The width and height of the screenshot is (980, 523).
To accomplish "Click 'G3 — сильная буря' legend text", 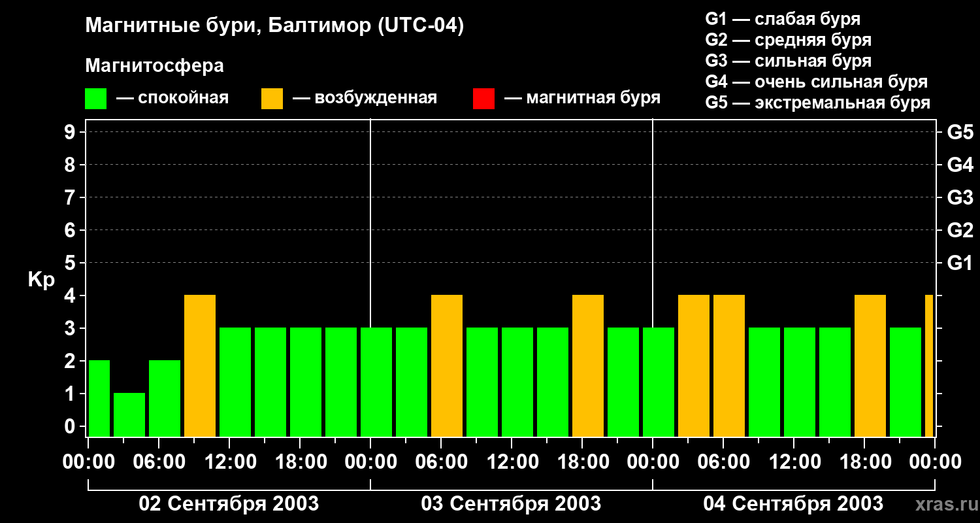I will point(788,61).
